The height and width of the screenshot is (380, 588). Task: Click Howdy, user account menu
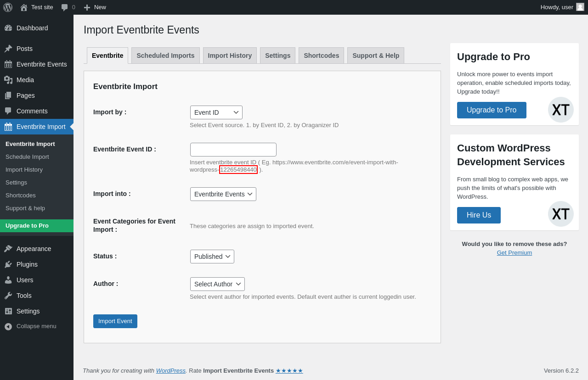pyautogui.click(x=562, y=7)
